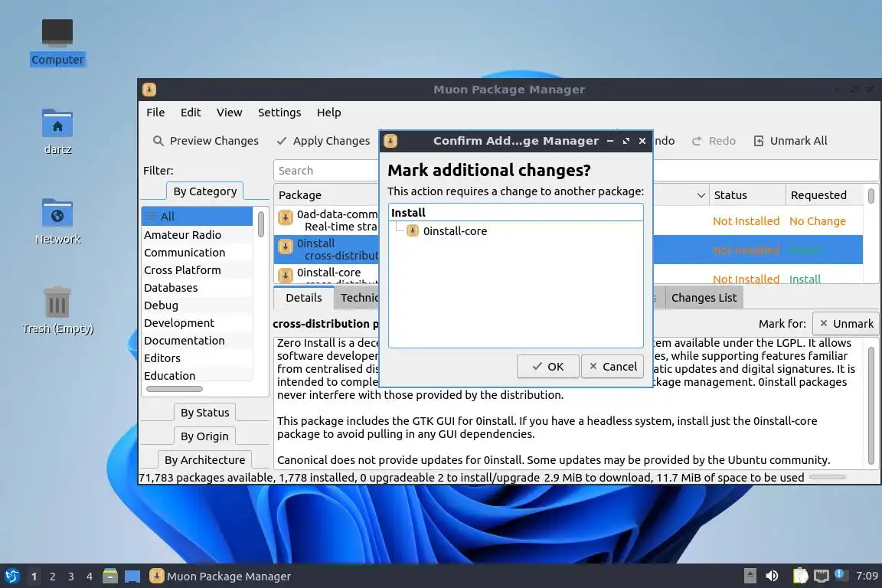Click the category list horizontal scrollbar
882x588 pixels.
coord(175,389)
